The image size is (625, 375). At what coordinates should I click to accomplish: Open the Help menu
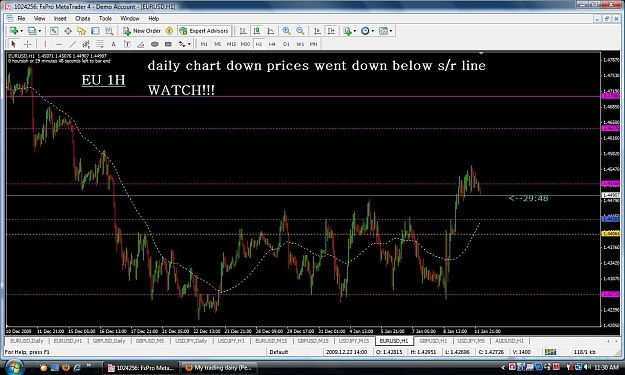click(x=153, y=18)
